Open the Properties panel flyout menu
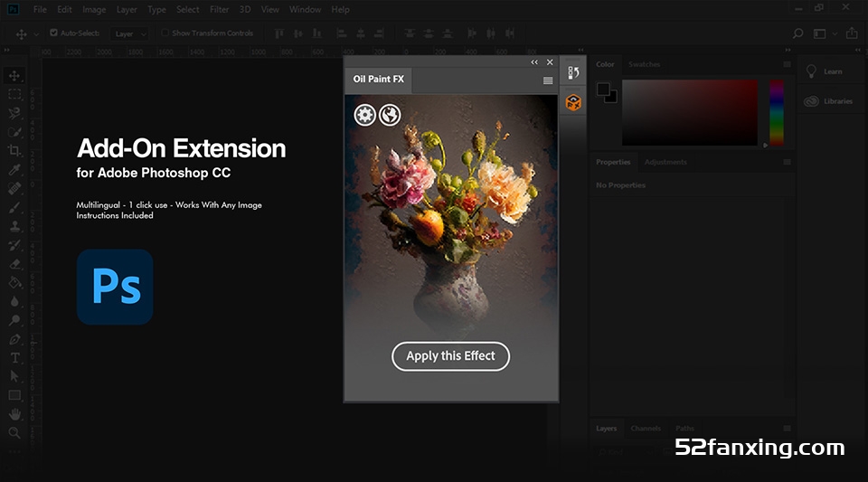The width and height of the screenshot is (868, 482). point(788,162)
